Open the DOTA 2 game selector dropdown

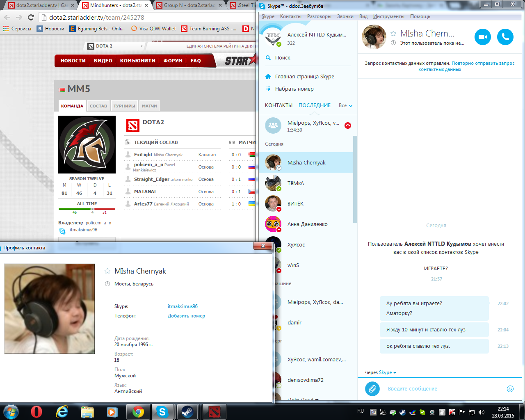click(116, 46)
